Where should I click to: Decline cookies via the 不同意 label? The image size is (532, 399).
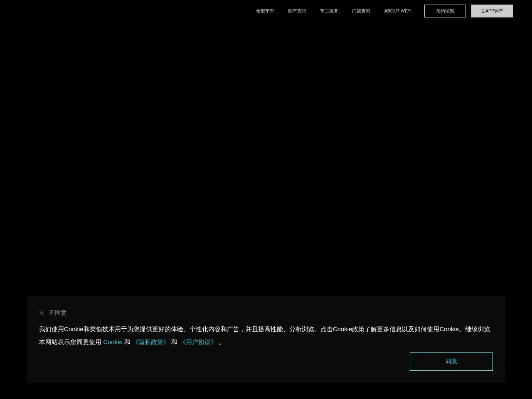pyautogui.click(x=58, y=313)
